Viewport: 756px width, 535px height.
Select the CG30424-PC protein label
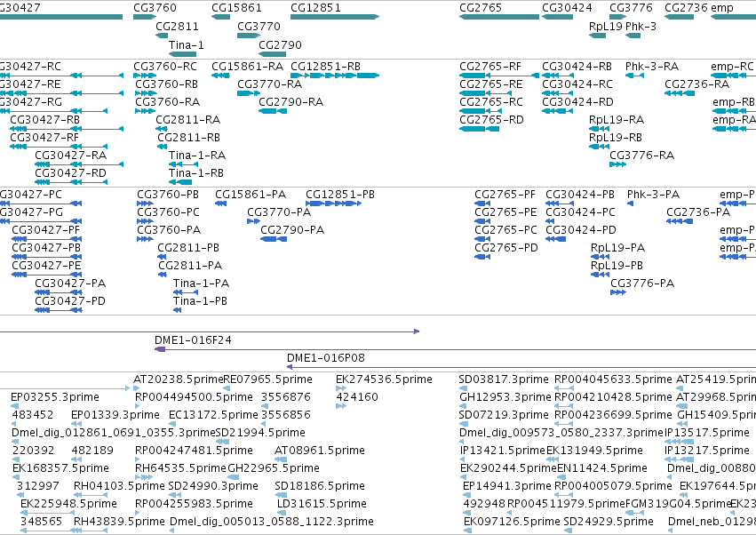pos(580,212)
